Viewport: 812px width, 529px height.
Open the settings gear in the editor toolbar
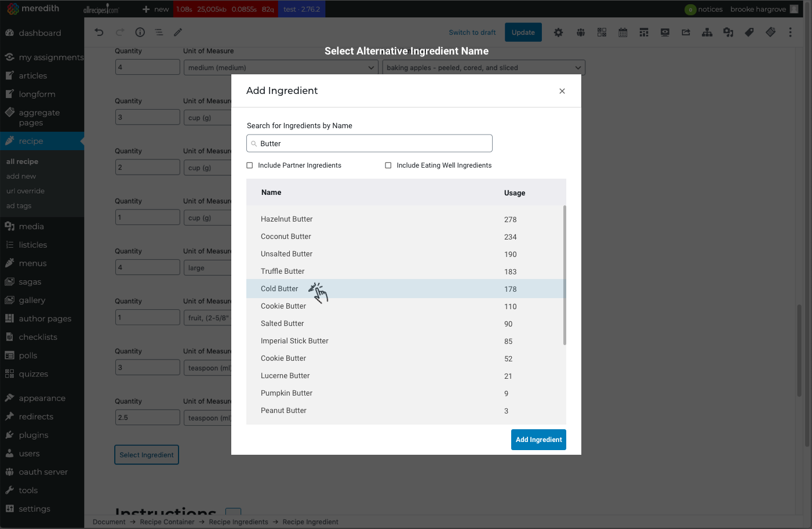tap(559, 32)
